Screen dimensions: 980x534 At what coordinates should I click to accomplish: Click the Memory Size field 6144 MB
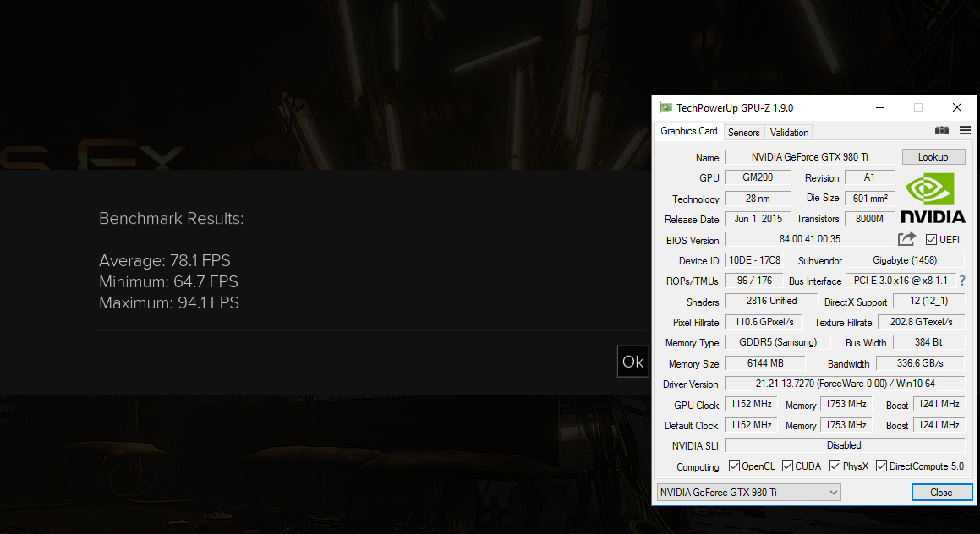pos(765,362)
